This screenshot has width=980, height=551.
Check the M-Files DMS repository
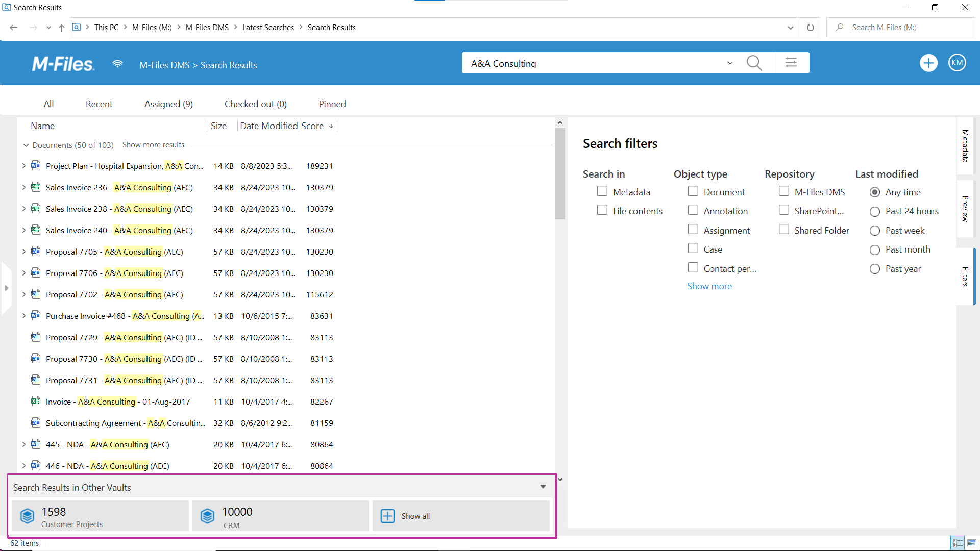(x=784, y=191)
